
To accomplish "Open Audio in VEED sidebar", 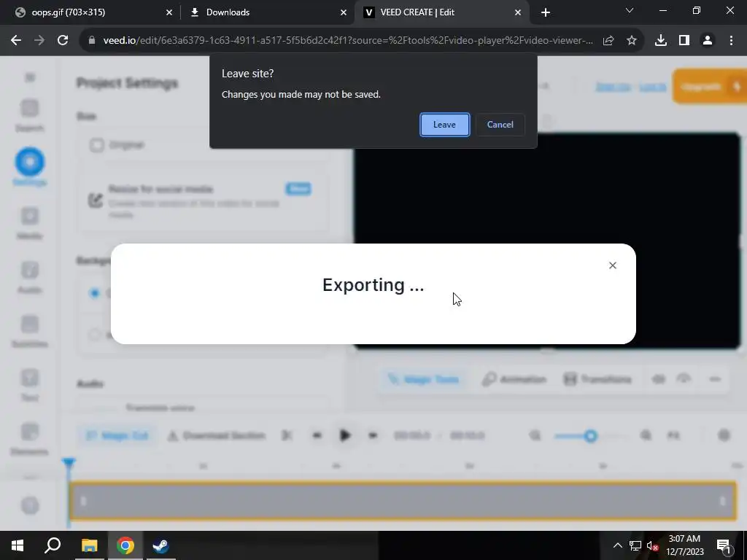I will (x=29, y=276).
